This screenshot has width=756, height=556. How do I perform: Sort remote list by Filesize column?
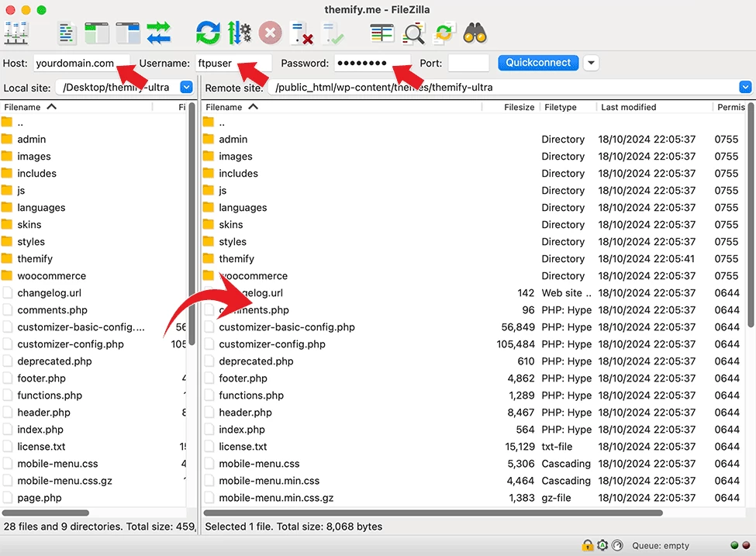511,107
